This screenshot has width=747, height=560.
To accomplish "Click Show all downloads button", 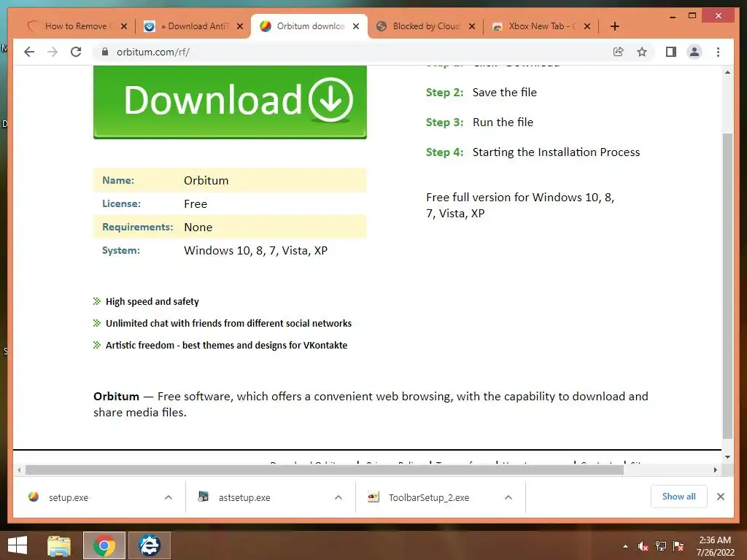I will [679, 497].
